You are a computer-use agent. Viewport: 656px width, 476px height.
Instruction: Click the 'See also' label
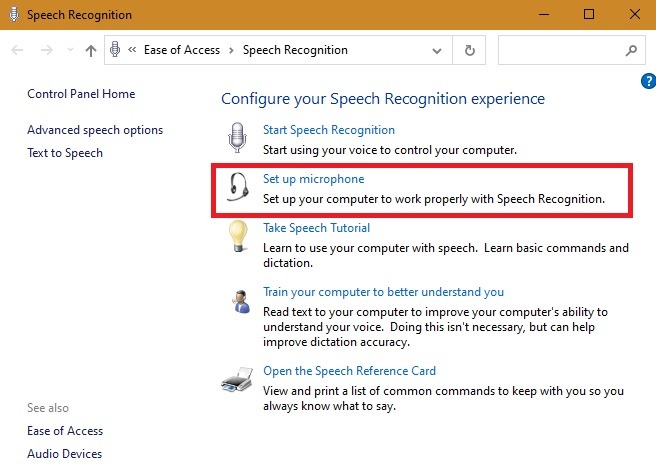48,408
